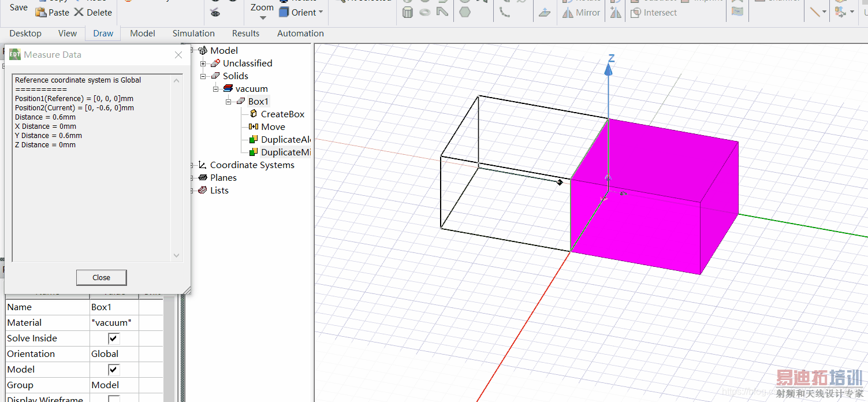Select the CreateBox history entry
868x402 pixels.
(282, 114)
